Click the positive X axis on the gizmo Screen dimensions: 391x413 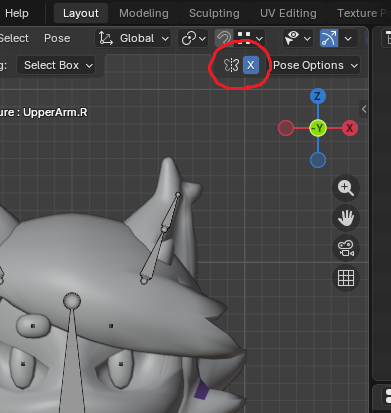350,128
